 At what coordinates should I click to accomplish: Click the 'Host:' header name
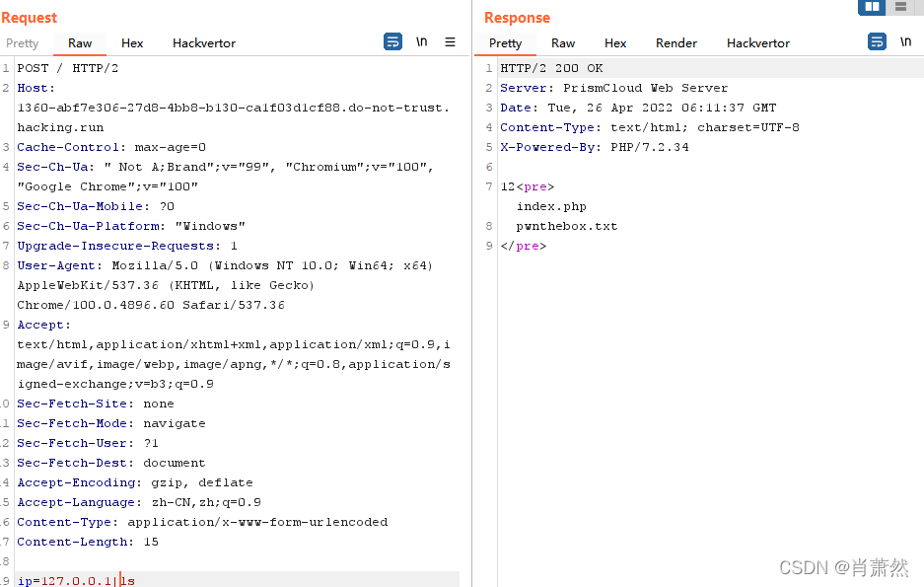click(x=36, y=88)
